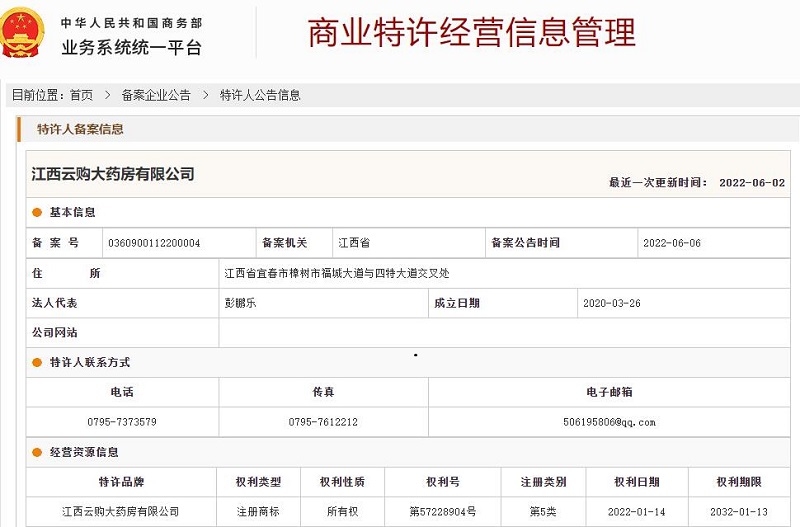Select the phone number 0795-7373579
Viewport: 800px width, 527px height.
(x=122, y=422)
